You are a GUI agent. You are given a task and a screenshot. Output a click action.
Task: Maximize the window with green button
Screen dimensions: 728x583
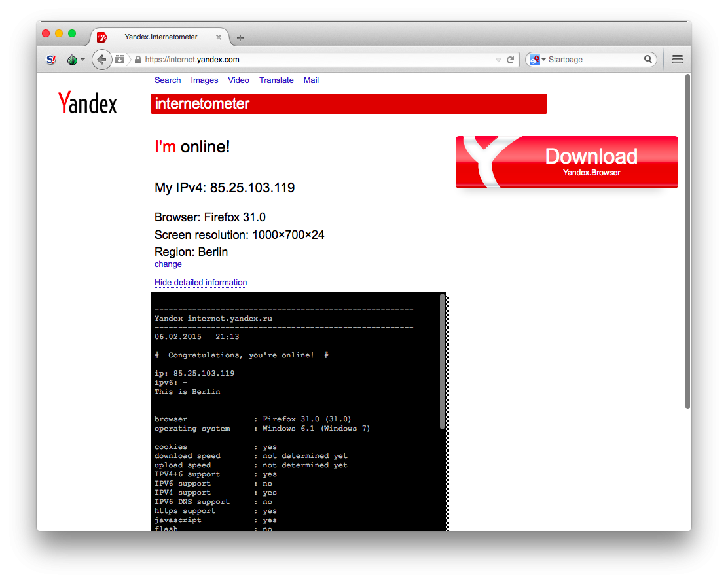[72, 33]
